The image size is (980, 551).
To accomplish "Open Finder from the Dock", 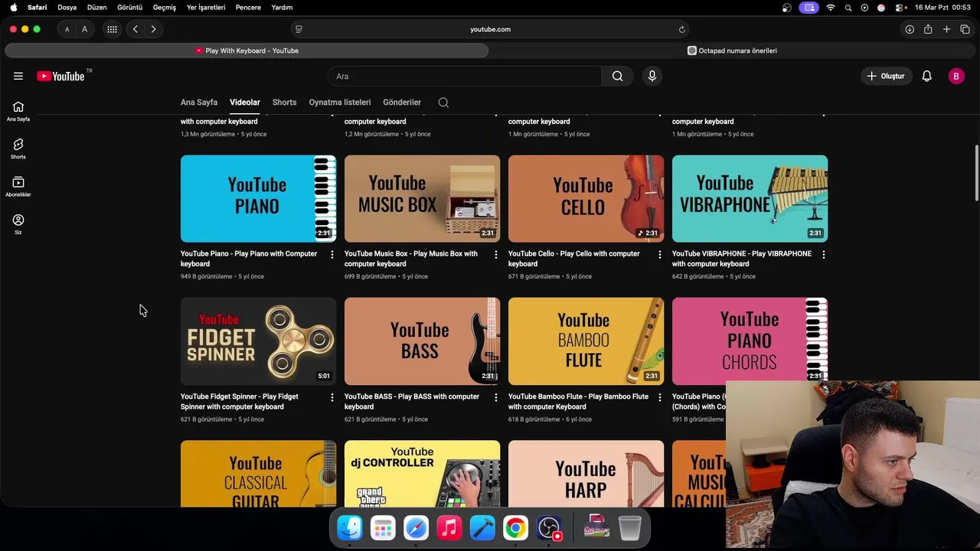I will click(350, 528).
